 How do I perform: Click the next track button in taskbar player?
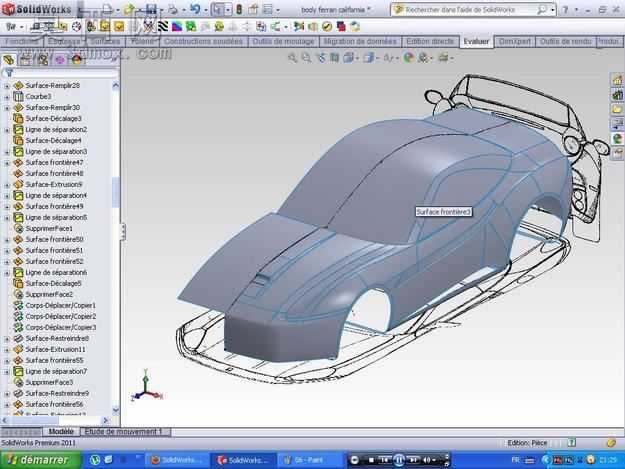point(413,460)
